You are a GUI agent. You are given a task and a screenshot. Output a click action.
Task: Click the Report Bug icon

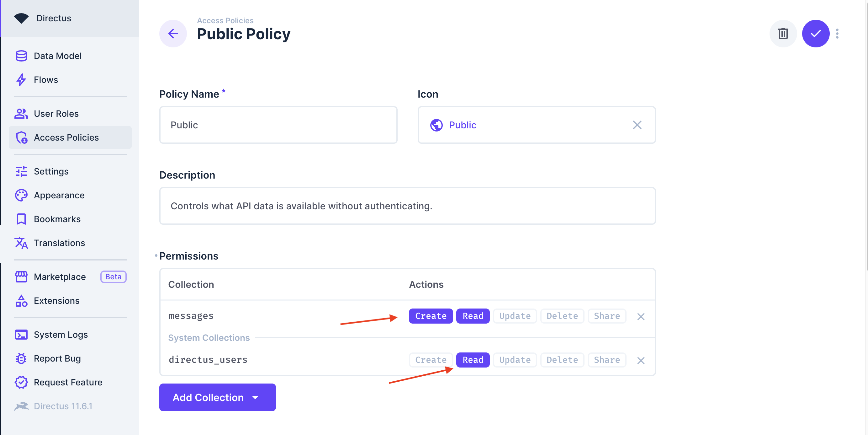click(21, 358)
